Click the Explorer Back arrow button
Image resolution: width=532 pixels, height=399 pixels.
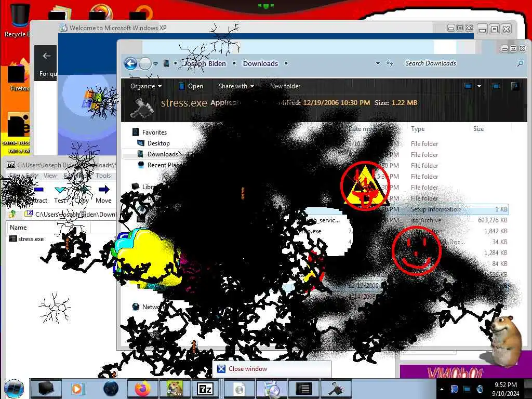tap(130, 63)
